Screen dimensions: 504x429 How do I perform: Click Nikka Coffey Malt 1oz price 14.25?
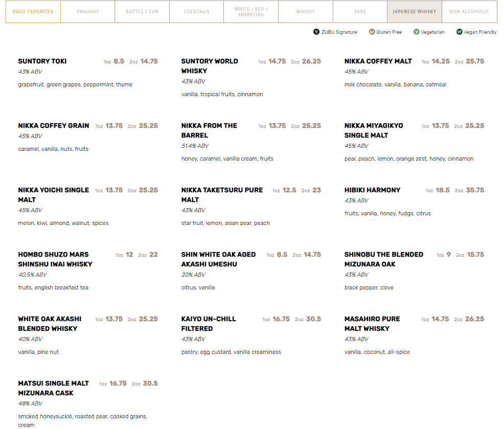(x=441, y=61)
